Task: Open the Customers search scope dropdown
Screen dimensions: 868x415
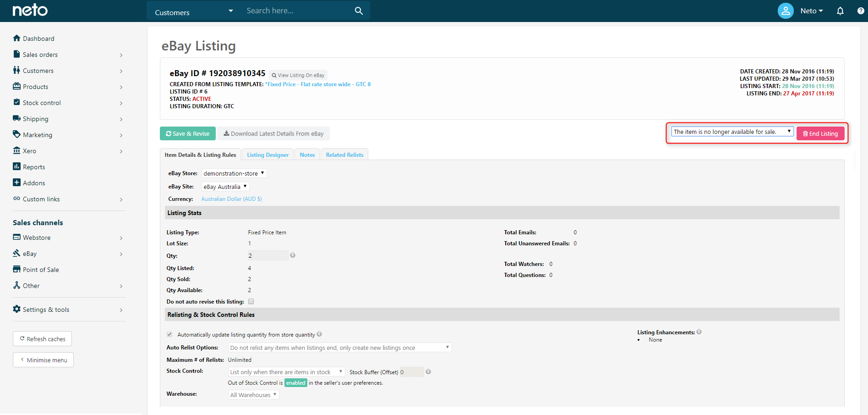Action: tap(193, 11)
